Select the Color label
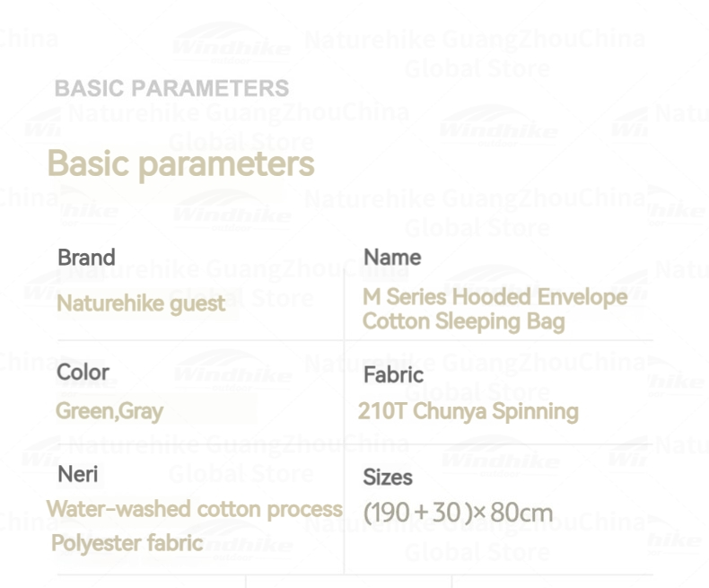709x588 pixels. point(83,373)
